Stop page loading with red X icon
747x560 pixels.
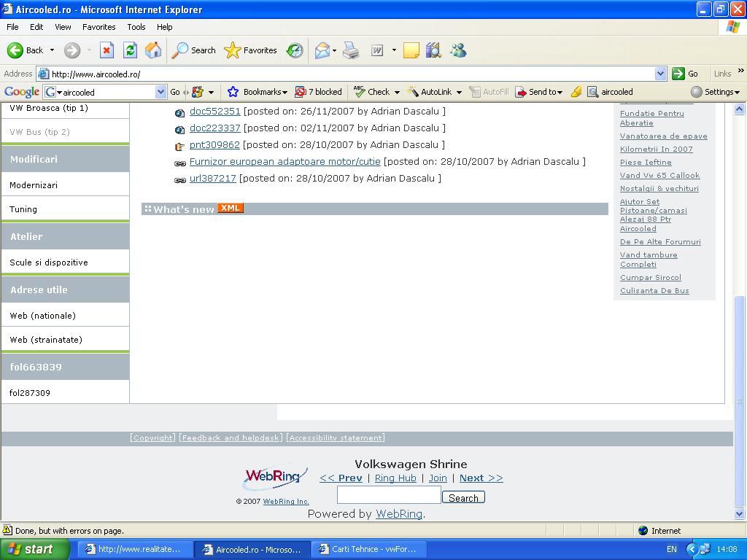107,50
